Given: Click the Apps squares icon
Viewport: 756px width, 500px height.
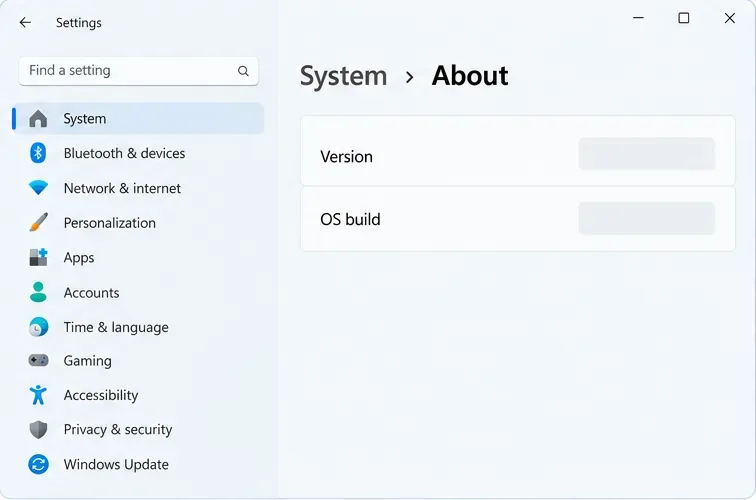Looking at the screenshot, I should tap(38, 257).
